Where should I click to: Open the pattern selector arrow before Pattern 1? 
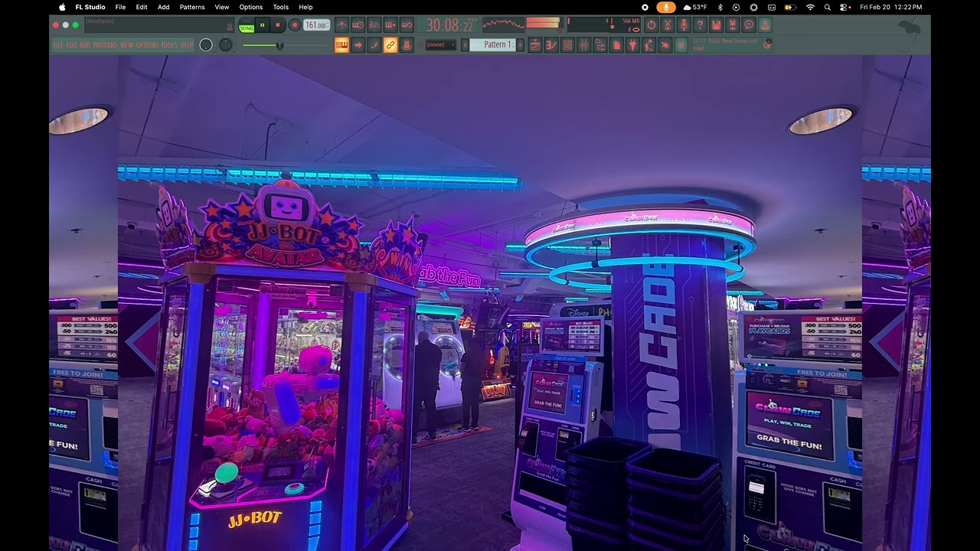point(465,44)
